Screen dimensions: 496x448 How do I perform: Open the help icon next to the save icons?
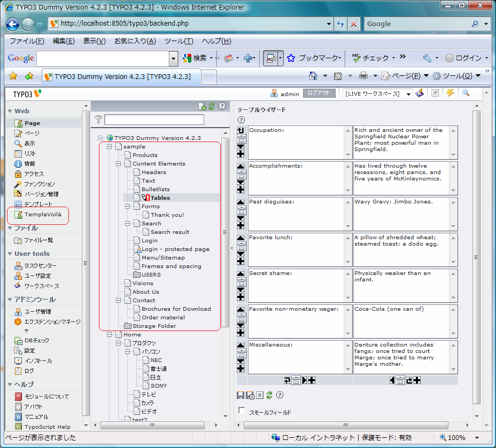(280, 395)
